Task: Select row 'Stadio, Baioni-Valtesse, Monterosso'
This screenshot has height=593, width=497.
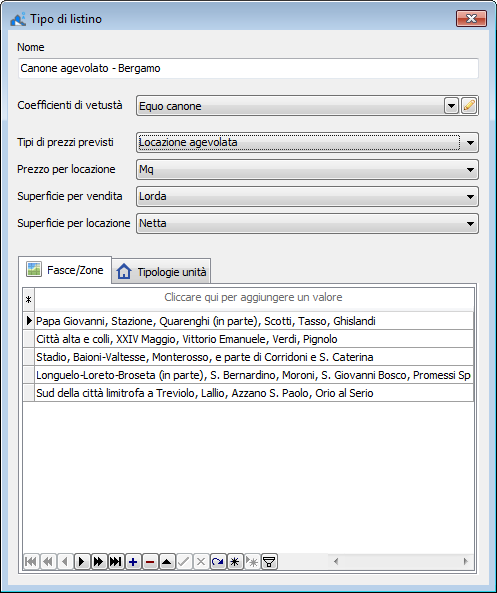Action: click(x=254, y=357)
